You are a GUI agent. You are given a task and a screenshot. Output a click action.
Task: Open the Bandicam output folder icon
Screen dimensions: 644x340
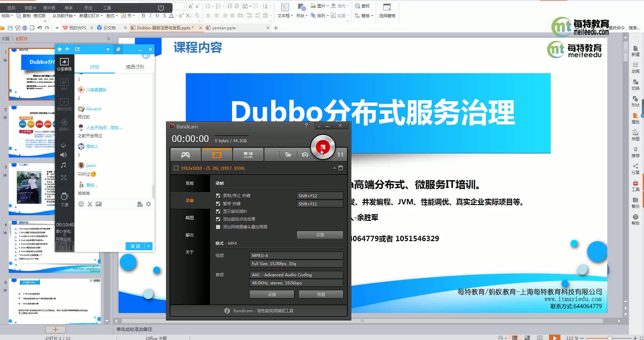coord(288,154)
